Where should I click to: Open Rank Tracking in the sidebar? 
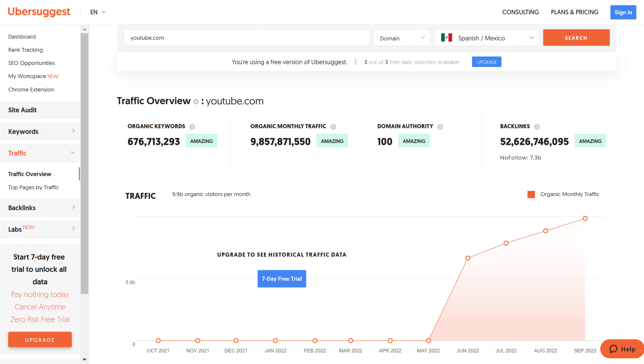[x=25, y=50]
